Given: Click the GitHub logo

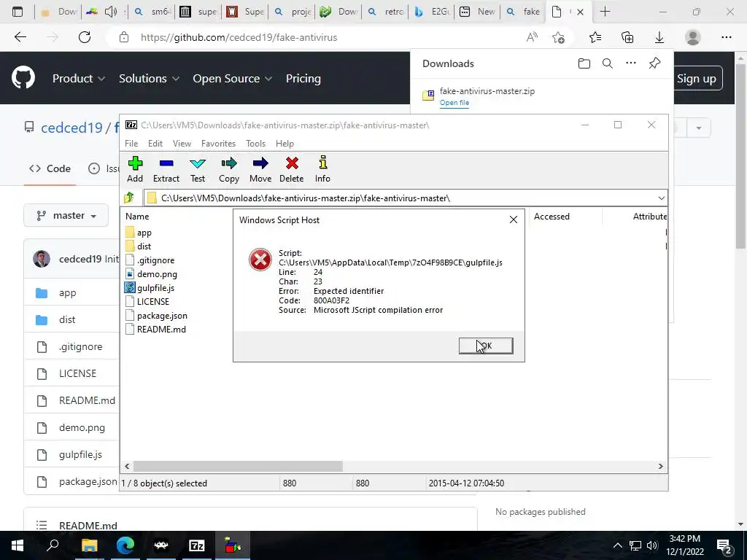Looking at the screenshot, I should tap(23, 78).
